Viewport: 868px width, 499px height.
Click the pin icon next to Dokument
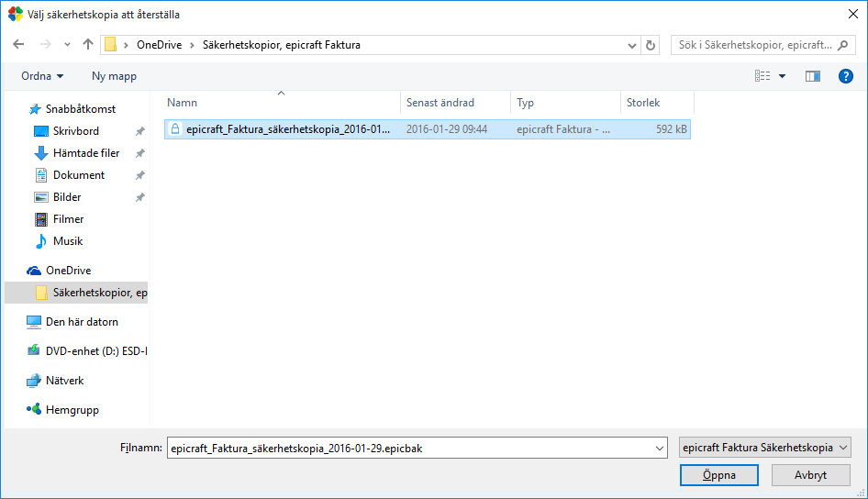tap(140, 175)
